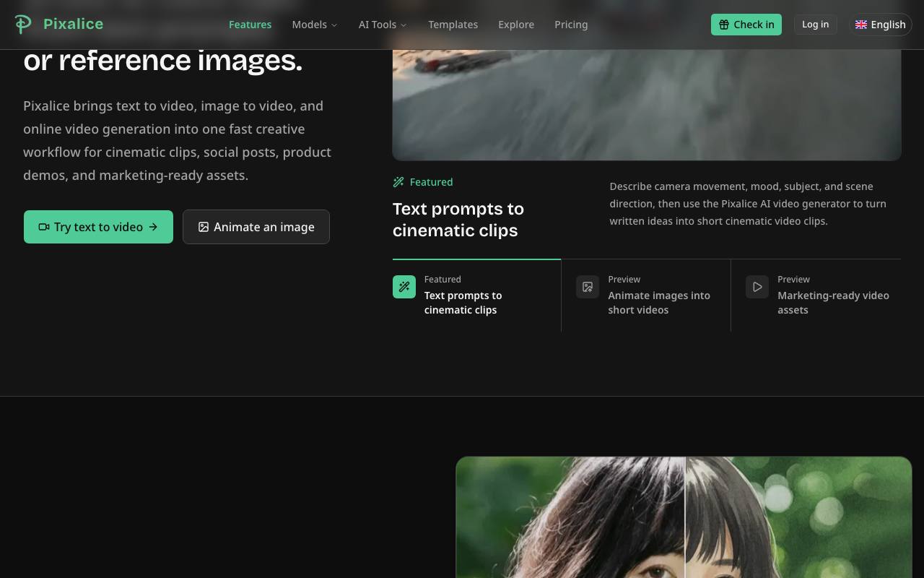Select the Text prompts to cinematic clips tab
This screenshot has width=924, height=578.
(x=476, y=296)
